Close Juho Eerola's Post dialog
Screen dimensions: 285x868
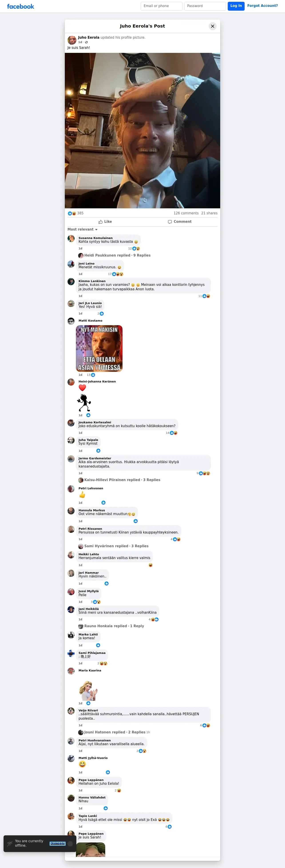point(213,26)
